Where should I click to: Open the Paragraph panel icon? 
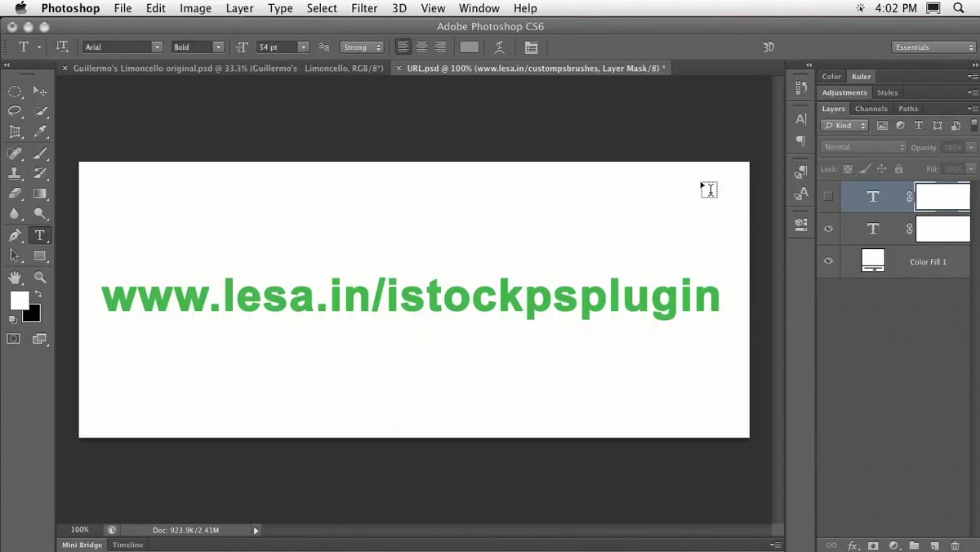(801, 140)
